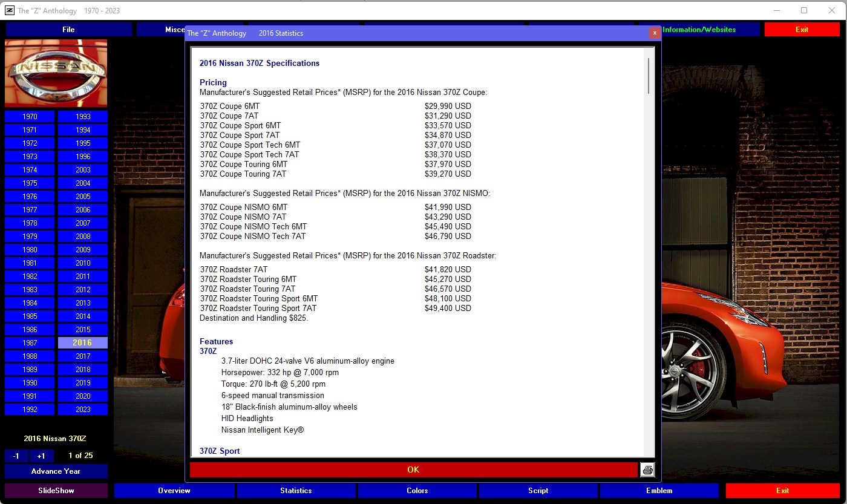Select model year 1970
Image resolution: width=847 pixels, height=504 pixels.
[30, 117]
